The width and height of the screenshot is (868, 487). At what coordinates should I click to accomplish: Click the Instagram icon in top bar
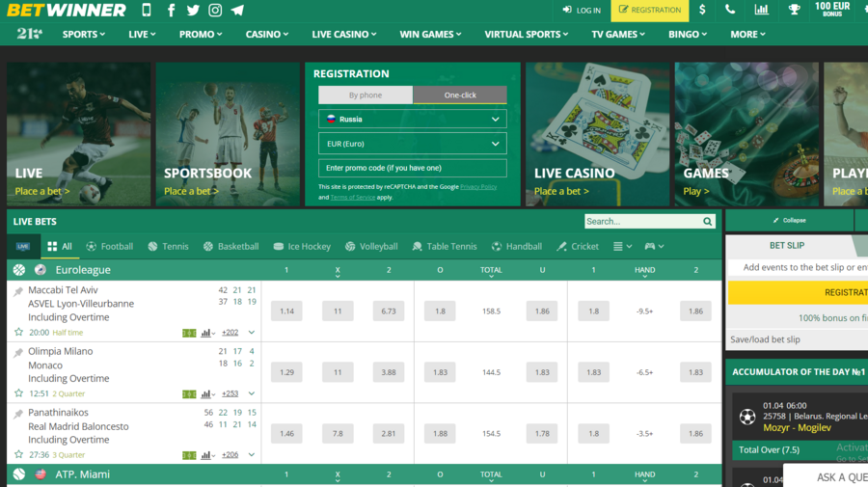click(x=215, y=11)
